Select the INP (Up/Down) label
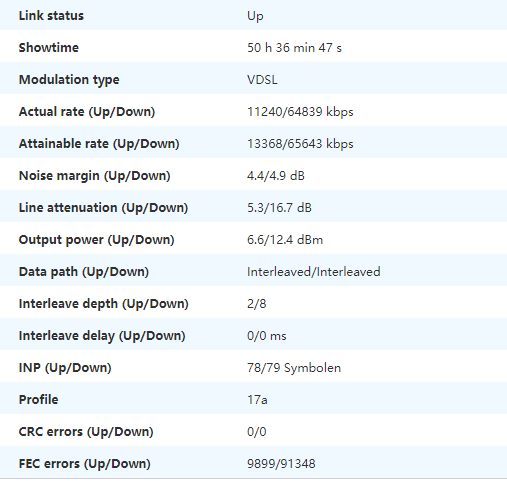 coord(65,368)
